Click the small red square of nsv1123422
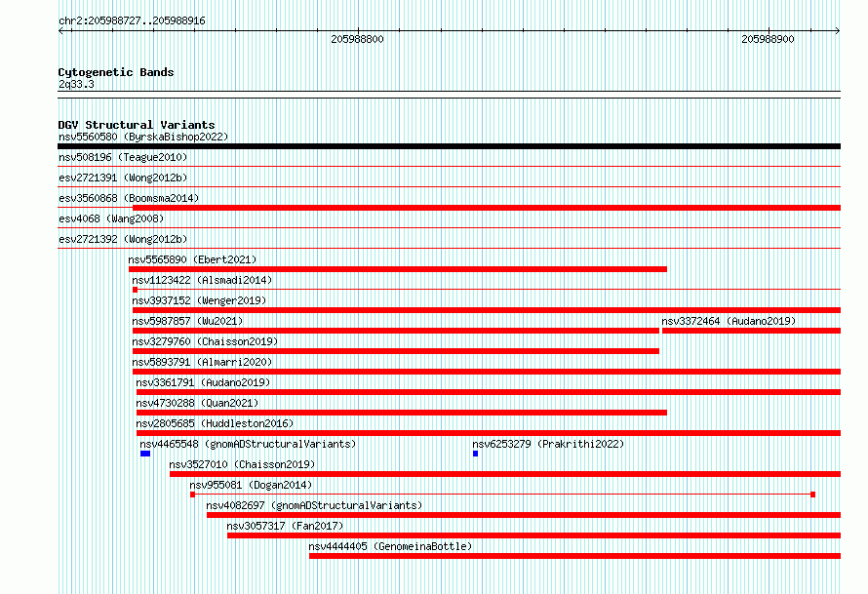Image resolution: width=868 pixels, height=594 pixels. pyautogui.click(x=135, y=290)
